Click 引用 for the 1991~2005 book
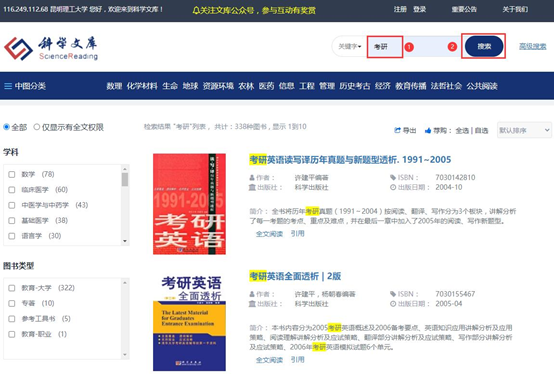Screen dimensions: 554x374 pos(297,233)
